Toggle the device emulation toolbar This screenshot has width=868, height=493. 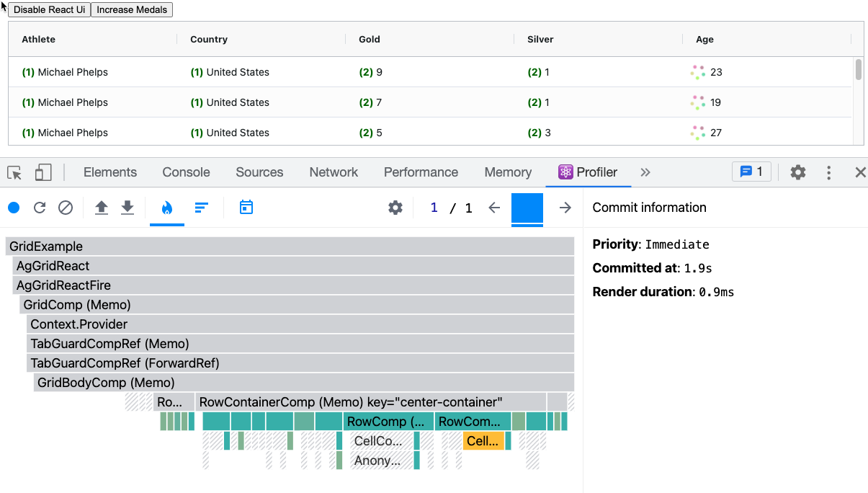[x=43, y=172]
